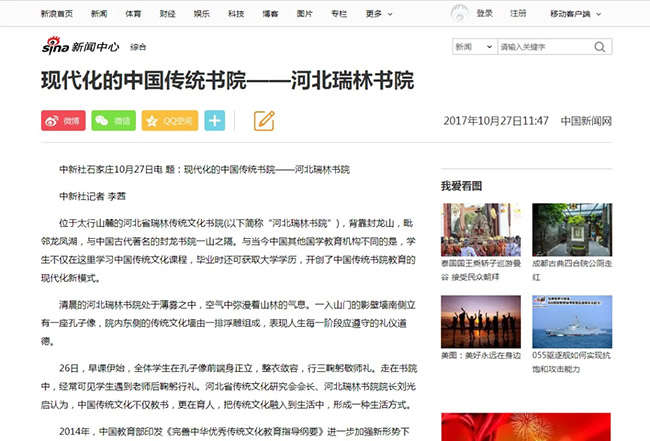Click the 登录 login link
This screenshot has width=650, height=441.
tap(485, 14)
